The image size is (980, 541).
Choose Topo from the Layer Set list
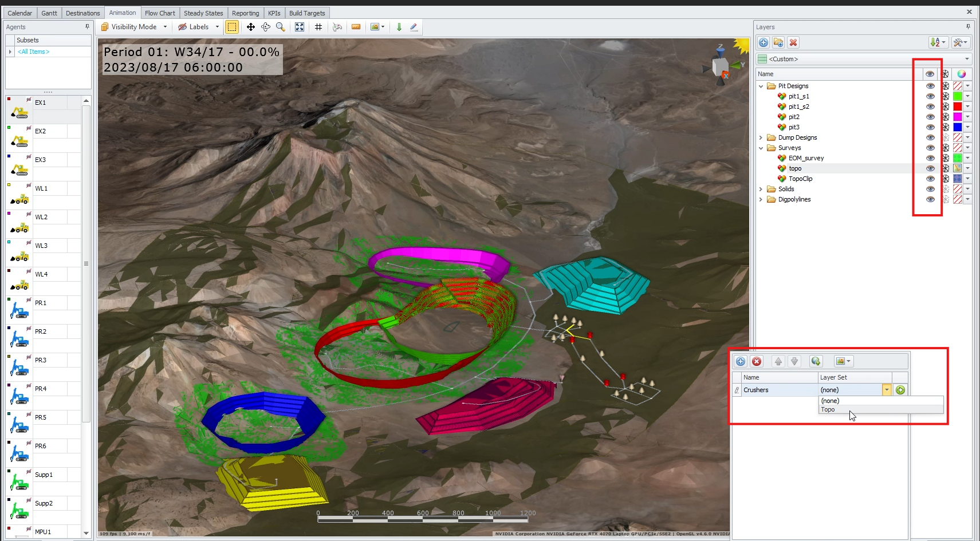pos(828,409)
